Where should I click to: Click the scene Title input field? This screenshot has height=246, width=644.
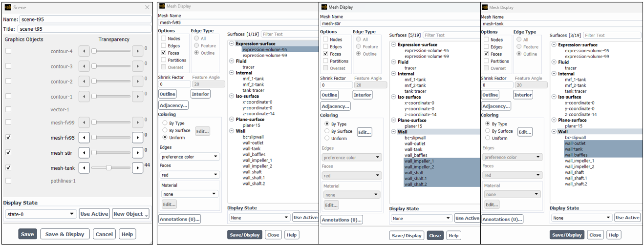tap(85, 29)
